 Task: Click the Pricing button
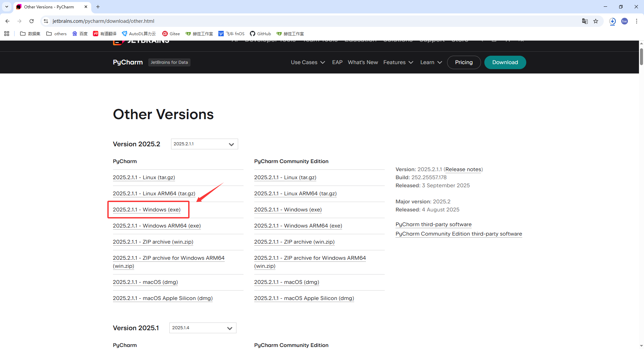[x=464, y=62]
